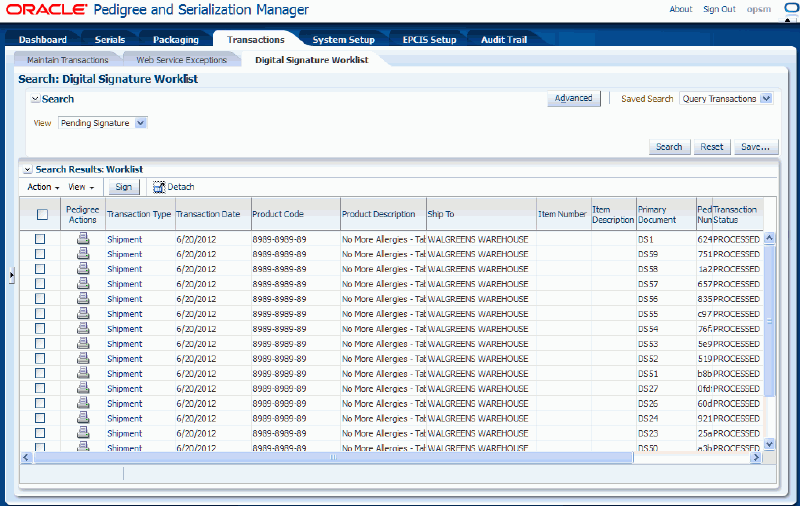Open the Audit Trail tab
This screenshot has width=800, height=506.
click(504, 40)
